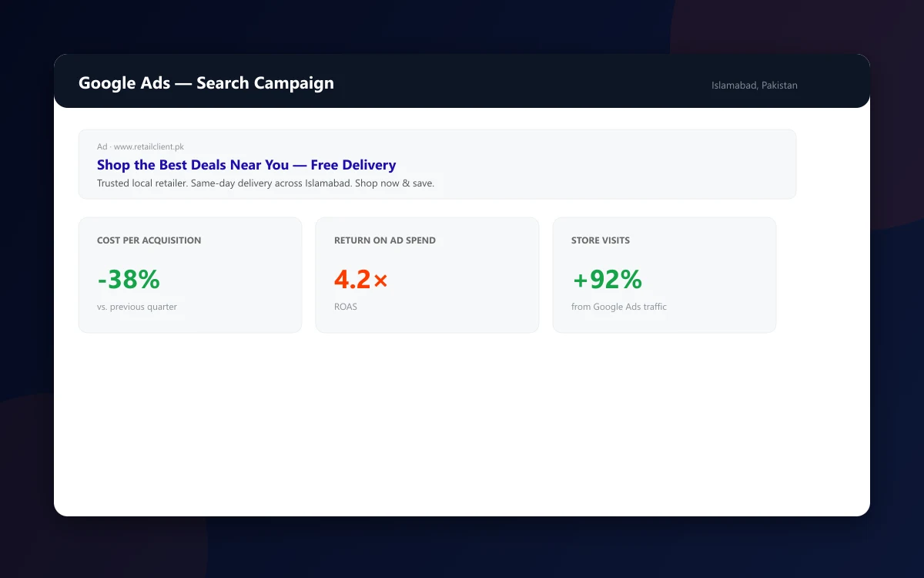This screenshot has width=924, height=578.
Task: Click 'from Google Ads traffic' caption
Action: 619,307
